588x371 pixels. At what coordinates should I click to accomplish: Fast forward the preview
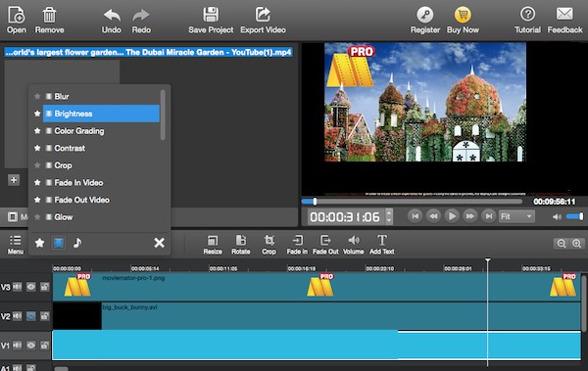pos(469,216)
